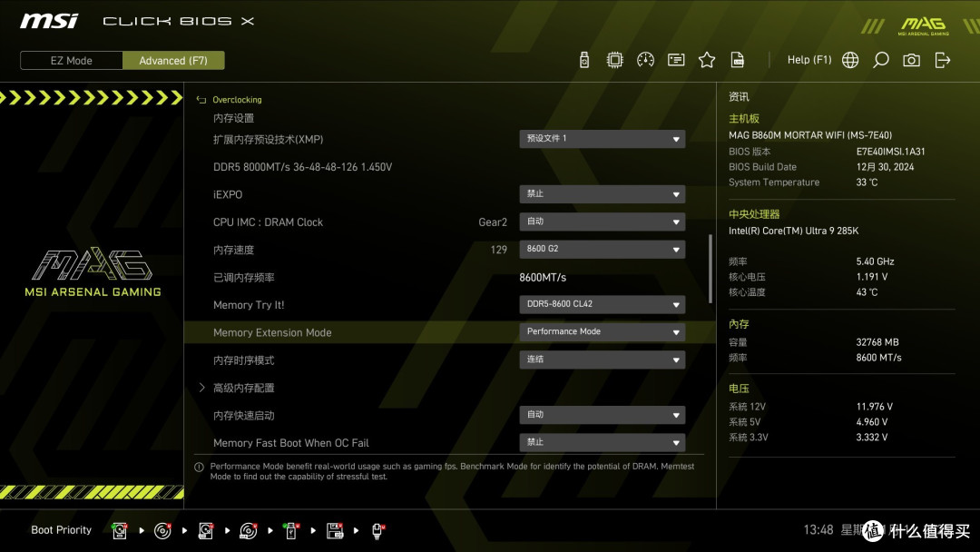This screenshot has width=980, height=552.
Task: Click Memory Fast Boot When OC Fail label
Action: tap(290, 443)
